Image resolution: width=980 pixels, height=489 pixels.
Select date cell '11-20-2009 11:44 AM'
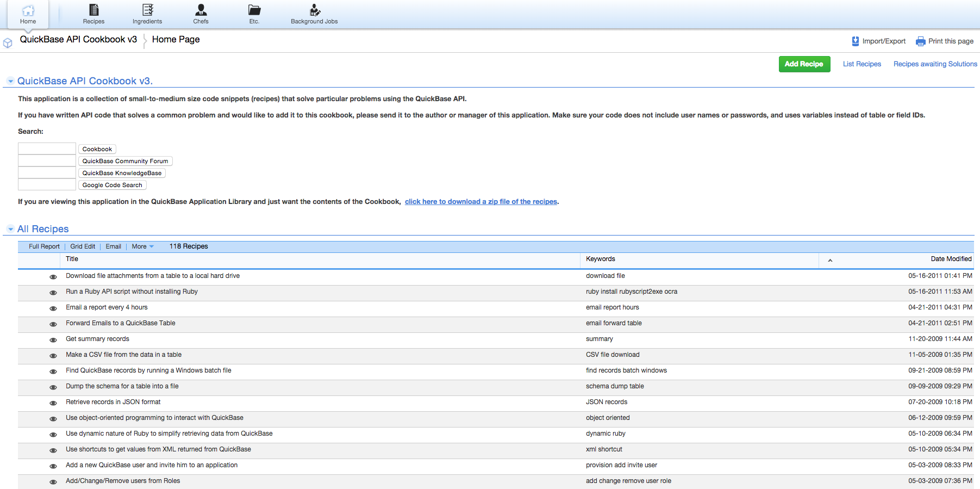coord(940,339)
